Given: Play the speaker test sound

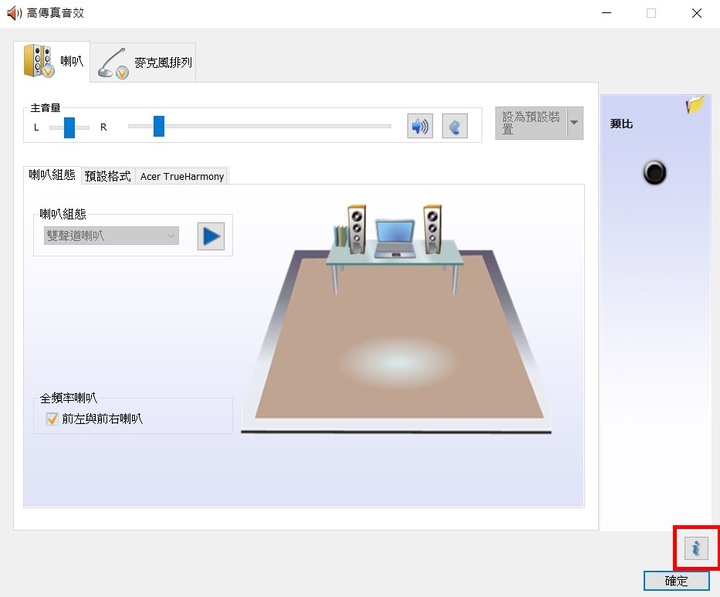Looking at the screenshot, I should (x=211, y=237).
